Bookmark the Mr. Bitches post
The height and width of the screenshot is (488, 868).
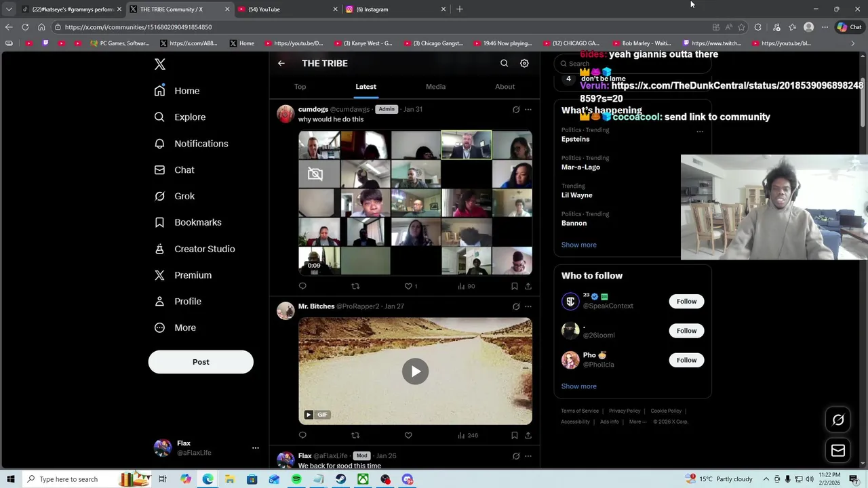tap(515, 435)
